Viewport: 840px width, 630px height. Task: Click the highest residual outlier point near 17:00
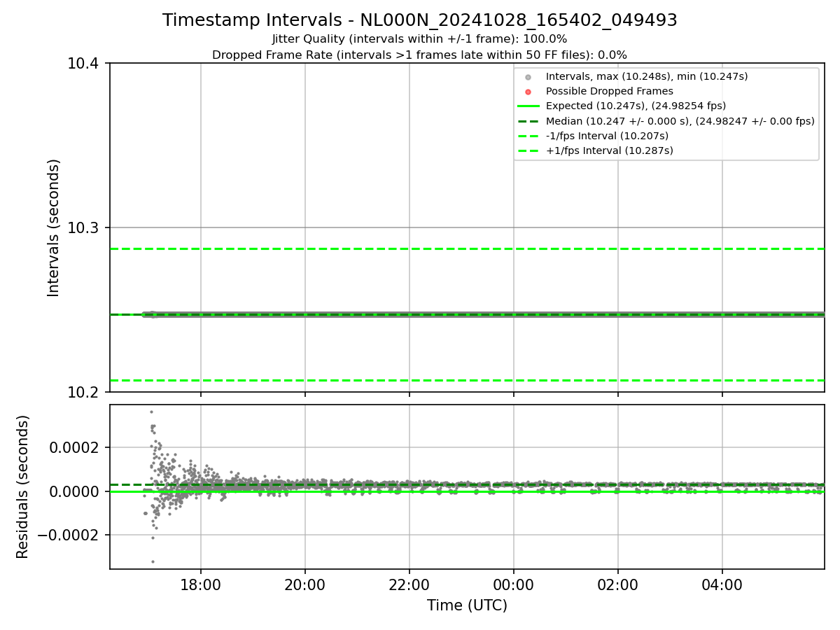coord(151,412)
